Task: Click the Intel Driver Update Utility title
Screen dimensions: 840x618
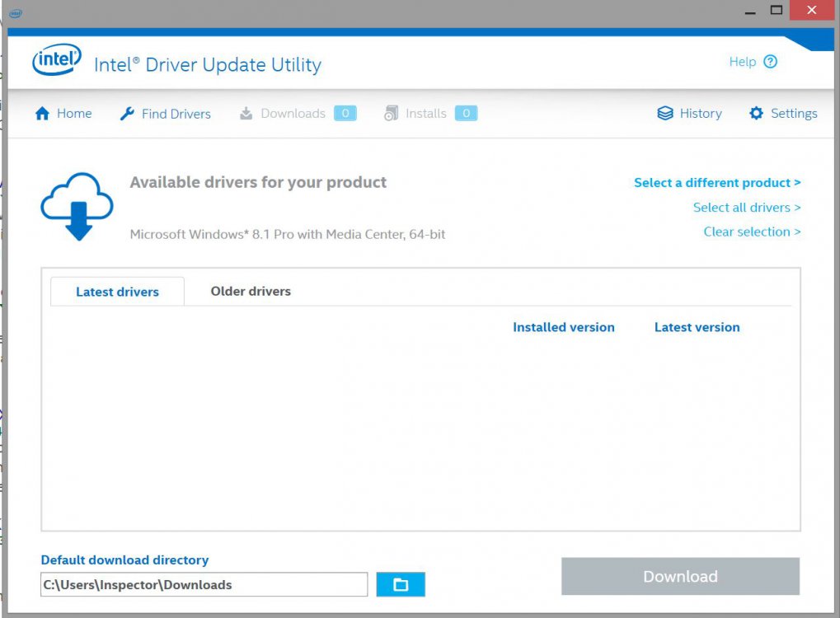Action: pyautogui.click(x=208, y=65)
